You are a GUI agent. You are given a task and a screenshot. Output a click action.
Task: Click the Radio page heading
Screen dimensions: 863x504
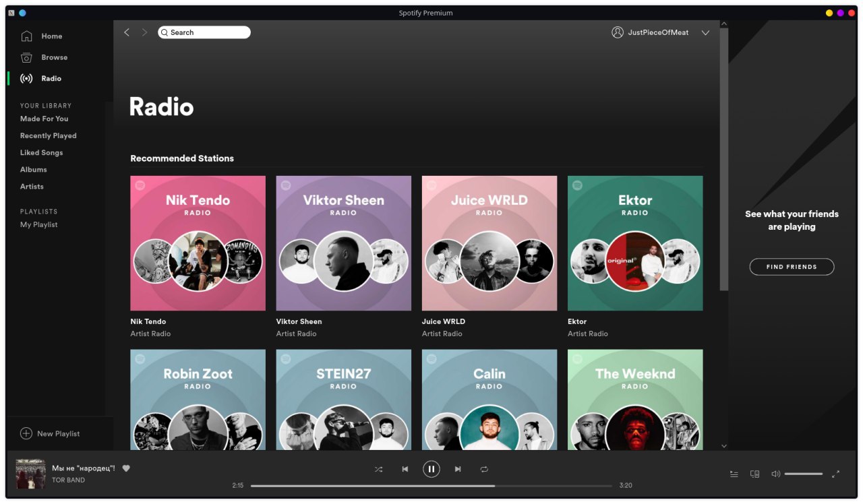pos(162,106)
